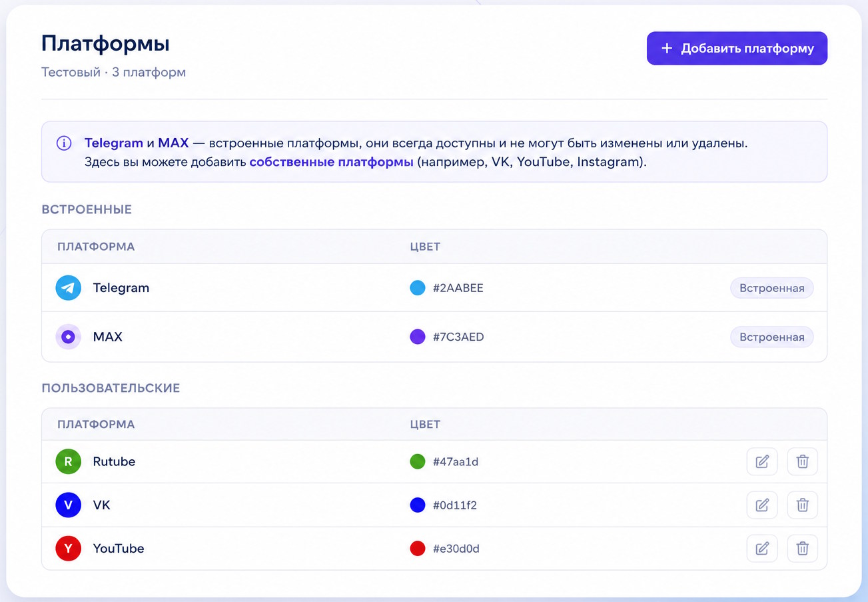
Task: Open the edit icon for VK
Action: [x=762, y=505]
